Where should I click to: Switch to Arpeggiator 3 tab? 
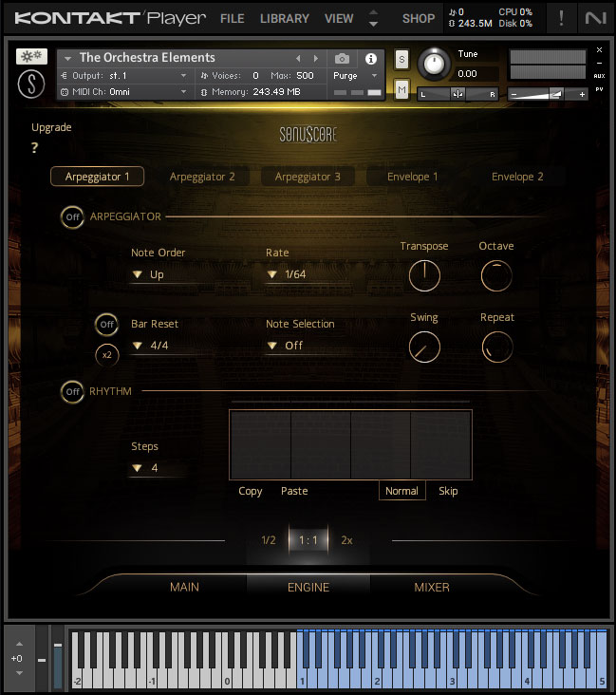(x=308, y=177)
